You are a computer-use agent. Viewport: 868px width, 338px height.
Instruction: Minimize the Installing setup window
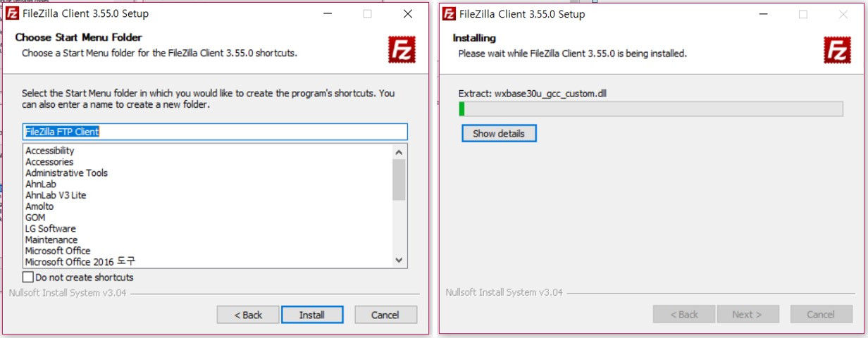pos(763,14)
